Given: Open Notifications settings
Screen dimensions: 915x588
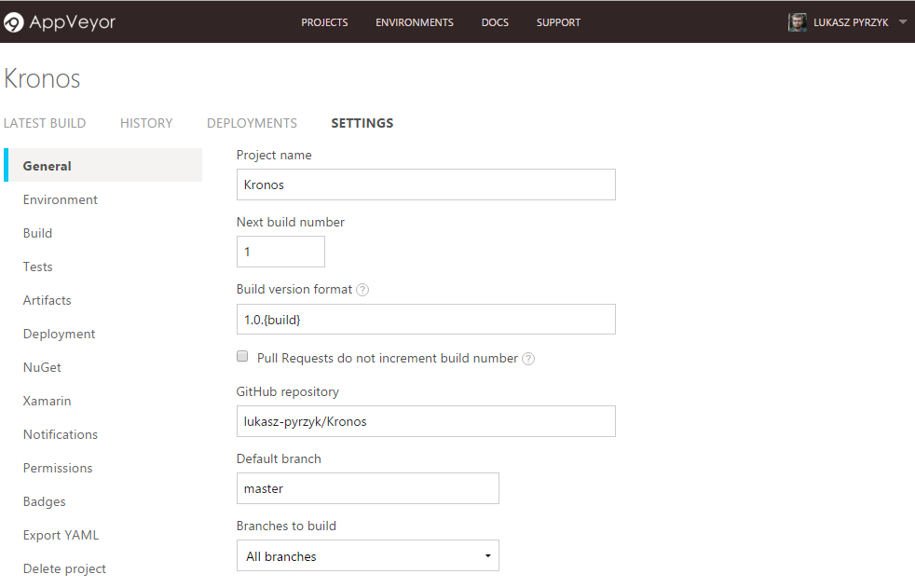Looking at the screenshot, I should (x=61, y=434).
